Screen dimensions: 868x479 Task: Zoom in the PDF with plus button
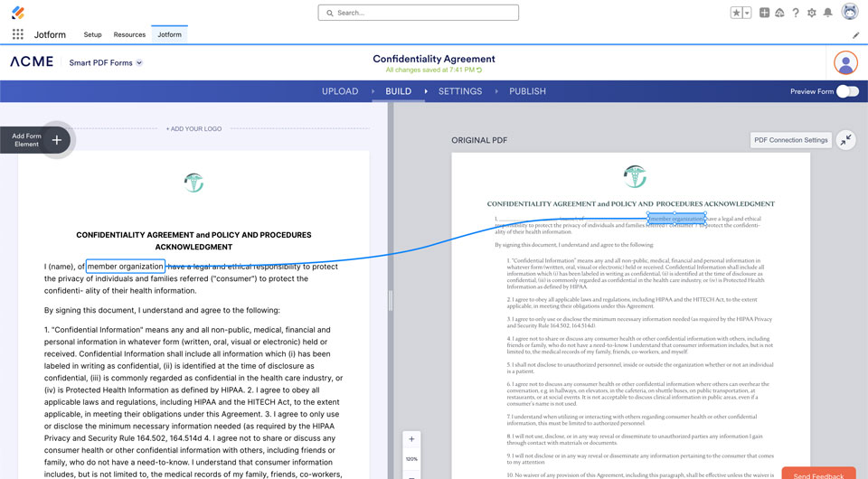[x=411, y=439]
